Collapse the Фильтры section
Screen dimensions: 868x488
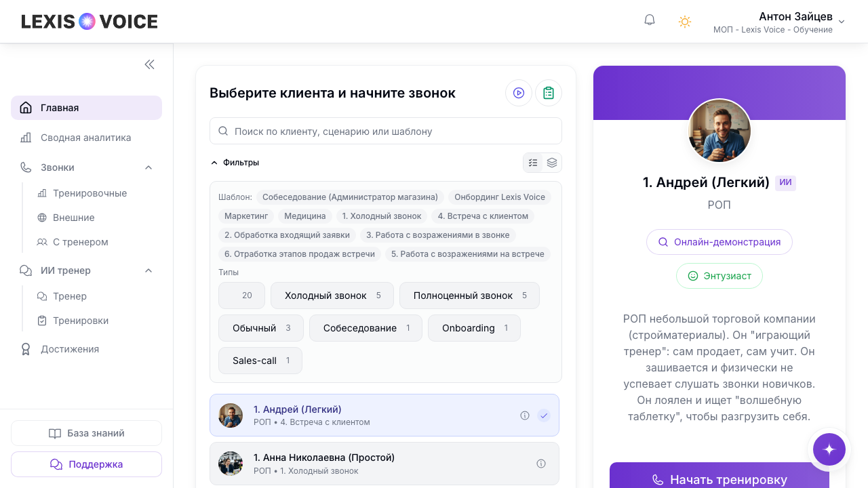coord(235,163)
